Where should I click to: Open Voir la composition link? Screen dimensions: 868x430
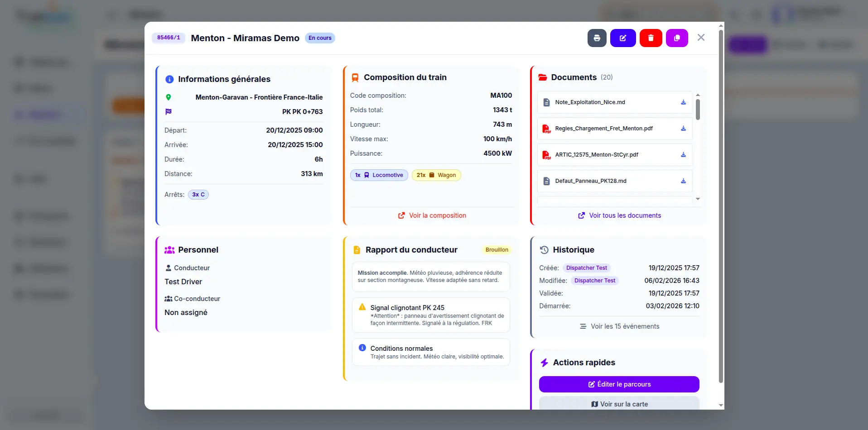(x=432, y=215)
